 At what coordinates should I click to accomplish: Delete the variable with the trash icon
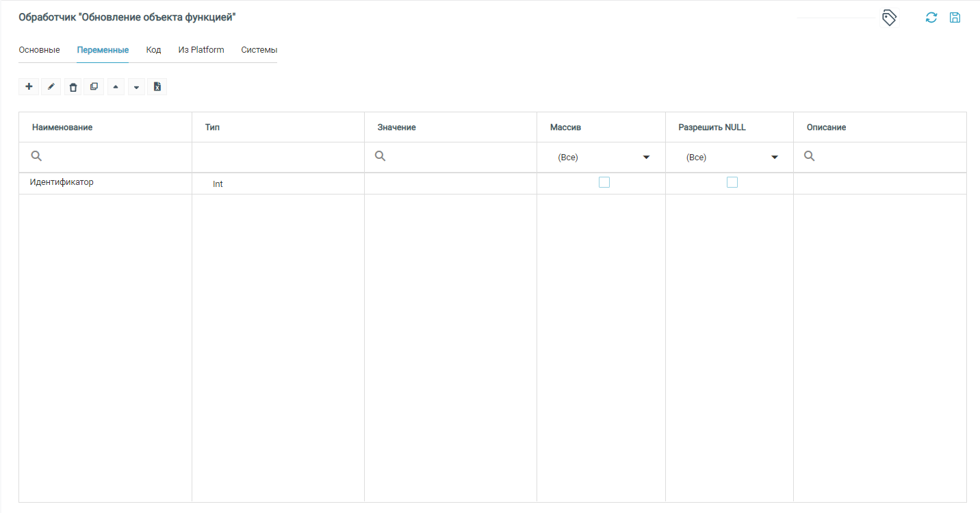pyautogui.click(x=73, y=87)
